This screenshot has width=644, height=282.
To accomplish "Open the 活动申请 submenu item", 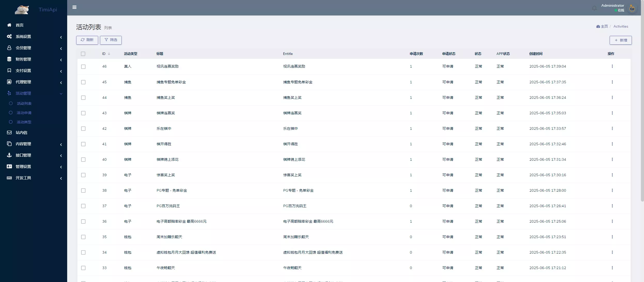I will tap(24, 112).
